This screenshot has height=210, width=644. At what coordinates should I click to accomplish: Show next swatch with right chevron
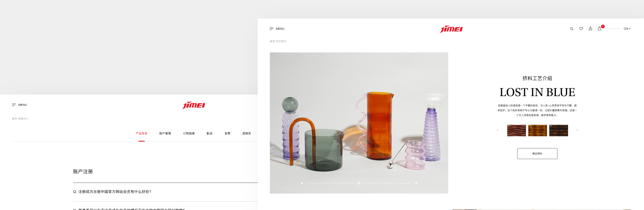click(x=577, y=130)
